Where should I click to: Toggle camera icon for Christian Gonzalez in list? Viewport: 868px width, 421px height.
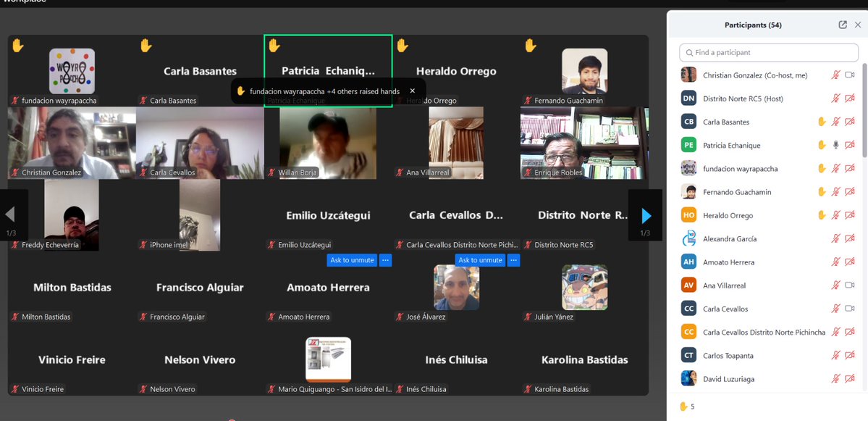click(850, 75)
